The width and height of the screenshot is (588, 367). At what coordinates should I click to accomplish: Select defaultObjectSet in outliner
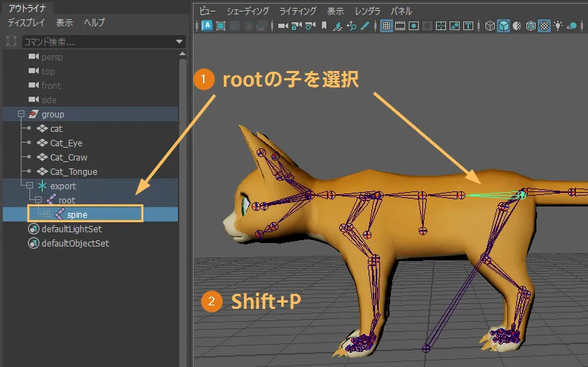point(75,243)
